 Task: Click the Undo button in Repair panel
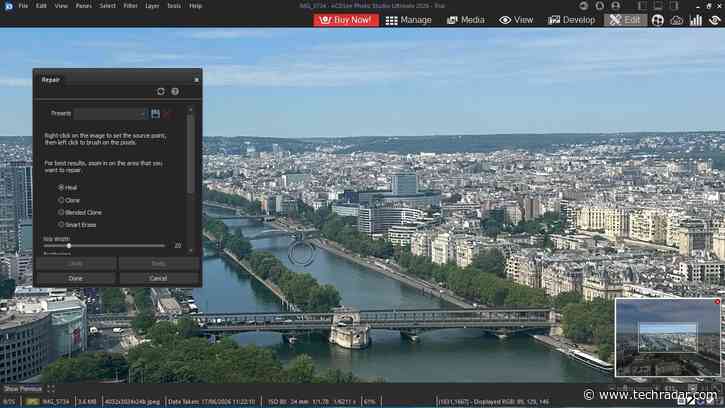click(76, 264)
